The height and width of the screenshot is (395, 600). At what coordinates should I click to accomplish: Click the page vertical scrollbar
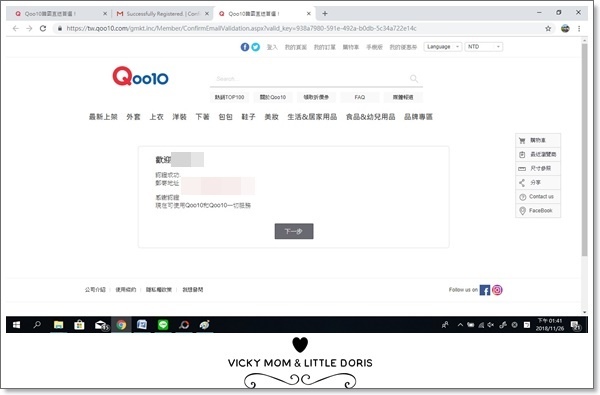[x=584, y=149]
